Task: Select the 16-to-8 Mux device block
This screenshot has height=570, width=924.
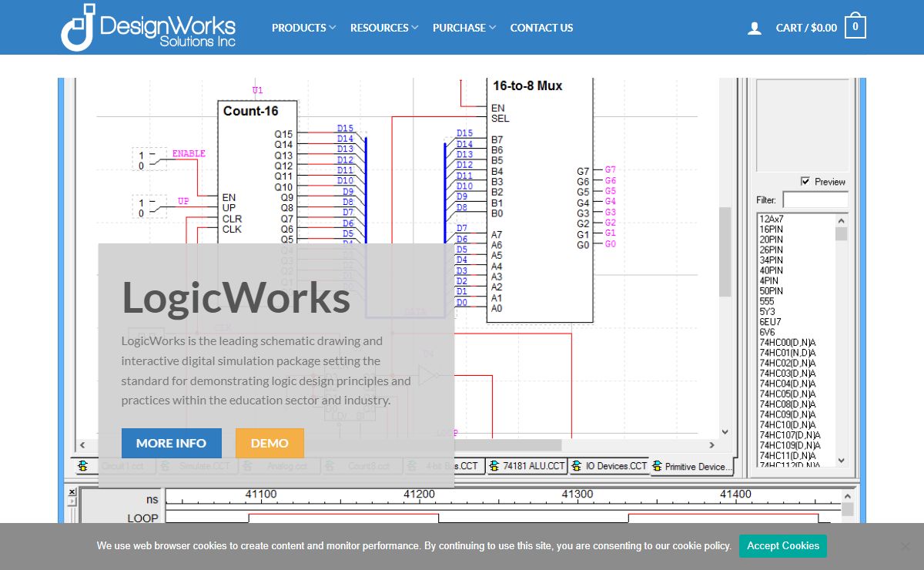Action: pos(540,200)
